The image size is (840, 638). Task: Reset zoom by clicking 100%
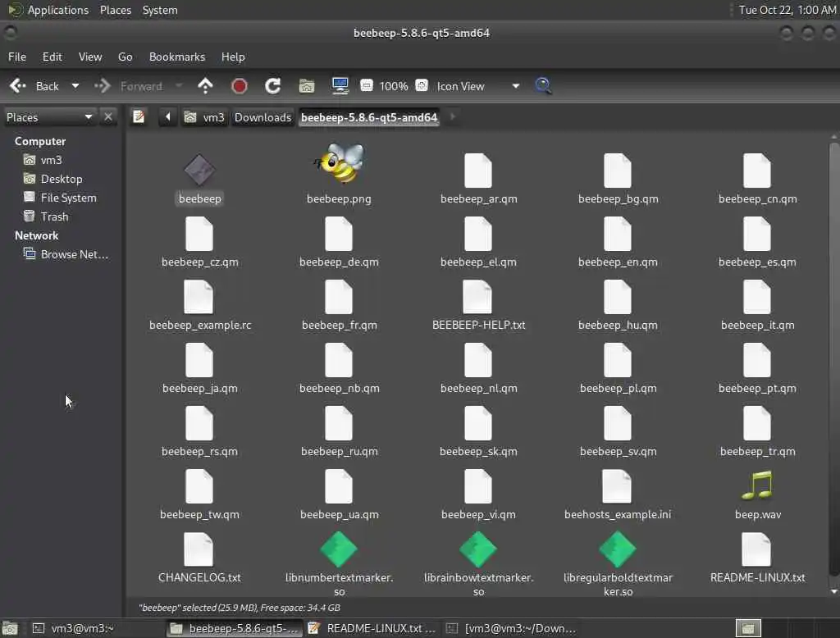point(394,86)
